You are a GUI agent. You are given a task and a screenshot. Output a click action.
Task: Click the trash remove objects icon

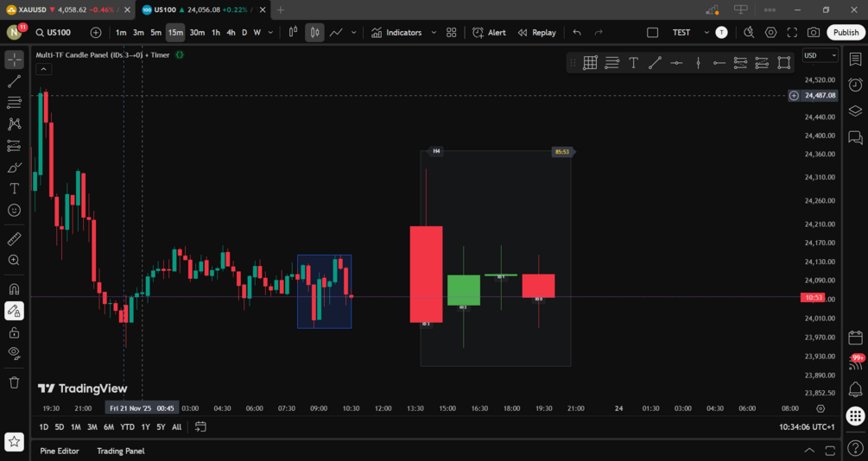tap(15, 382)
